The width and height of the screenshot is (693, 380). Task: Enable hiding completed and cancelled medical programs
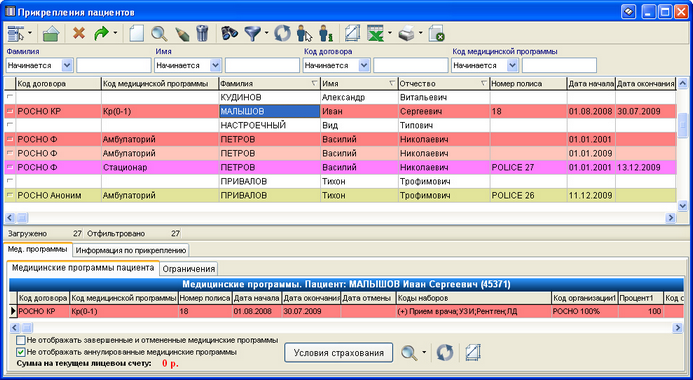click(20, 340)
